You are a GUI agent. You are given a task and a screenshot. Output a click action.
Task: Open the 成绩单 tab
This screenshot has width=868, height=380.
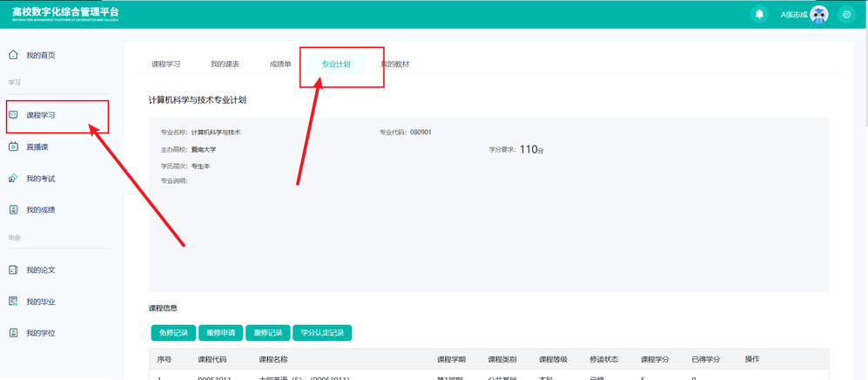280,64
